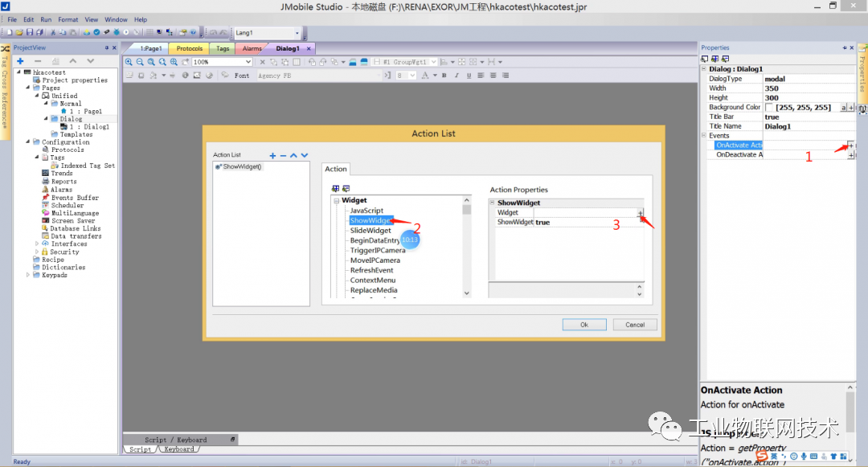Toggle underline formatting on the toolbar
Image resolution: width=868 pixels, height=467 pixels.
pyautogui.click(x=469, y=75)
